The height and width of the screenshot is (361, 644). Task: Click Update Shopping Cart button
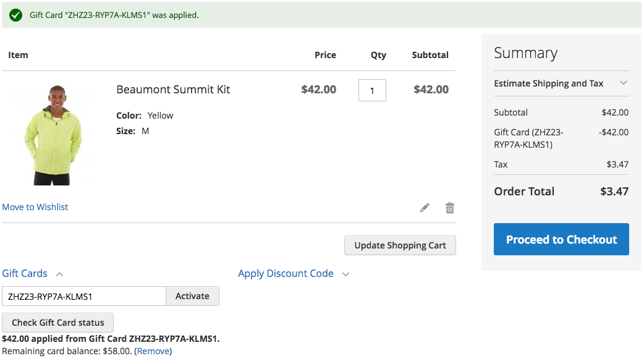[x=400, y=245]
